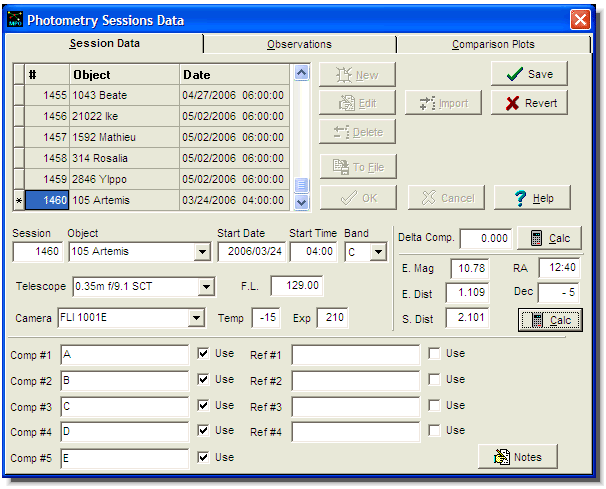The height and width of the screenshot is (489, 606).
Task: Check Use for Ref #1
Action: point(434,353)
